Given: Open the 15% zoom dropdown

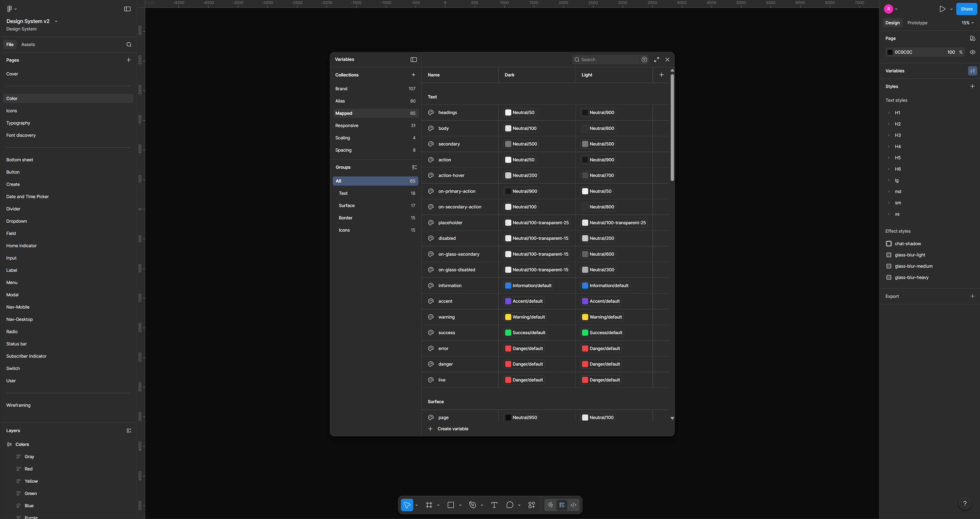Looking at the screenshot, I should click(x=967, y=22).
